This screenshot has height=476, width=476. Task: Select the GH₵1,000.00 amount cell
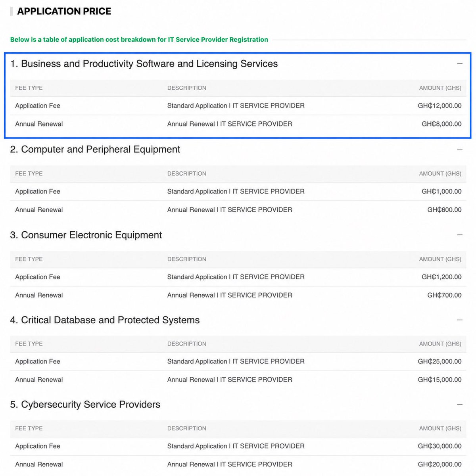(441, 192)
